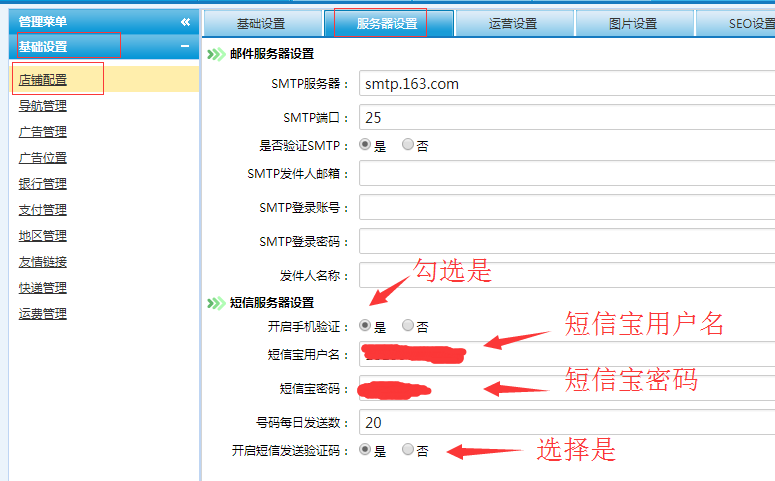
Task: Select 是 for 开启短信发送验证码
Action: point(365,450)
